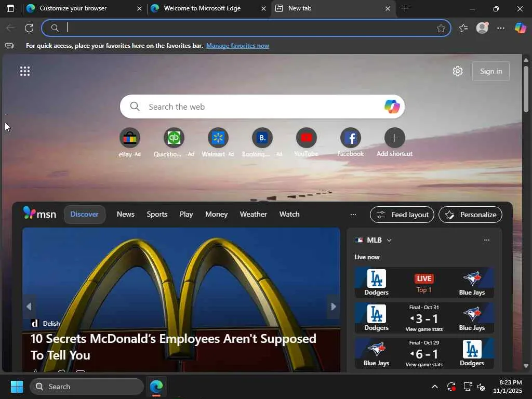Open the live Dodgers Blue Jays game
The height and width of the screenshot is (399, 532).
(424, 283)
